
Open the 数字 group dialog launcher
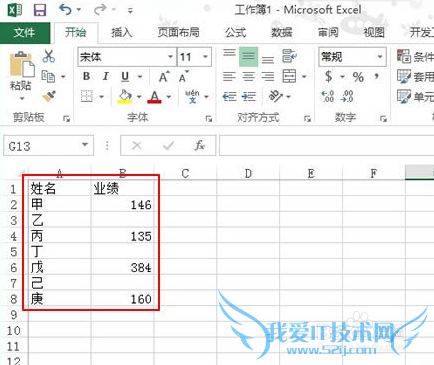(383, 119)
